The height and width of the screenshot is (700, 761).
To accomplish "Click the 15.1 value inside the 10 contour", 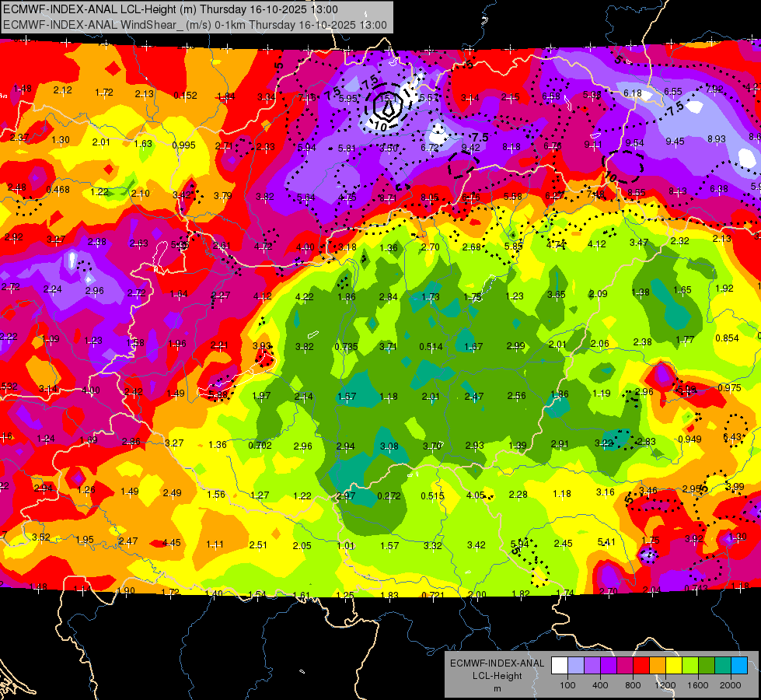I will 386,98.
